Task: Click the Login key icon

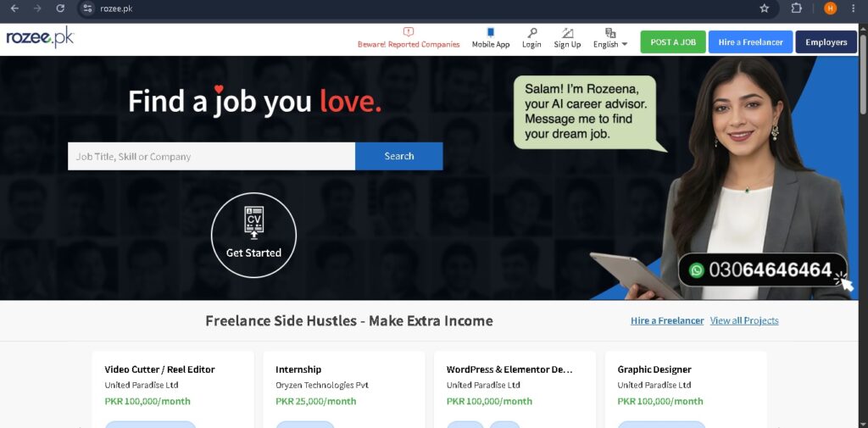Action: pyautogui.click(x=532, y=33)
